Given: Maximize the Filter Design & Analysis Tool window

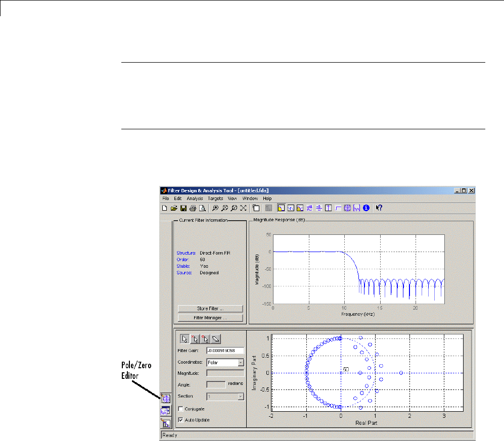Looking at the screenshot, I should pos(464,190).
